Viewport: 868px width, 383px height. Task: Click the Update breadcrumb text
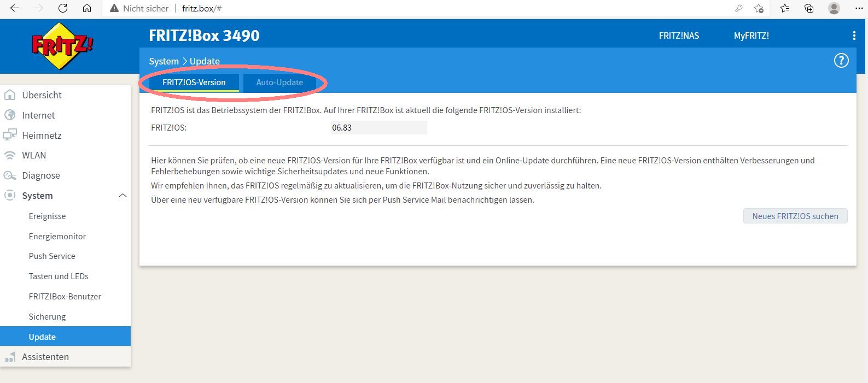[205, 61]
